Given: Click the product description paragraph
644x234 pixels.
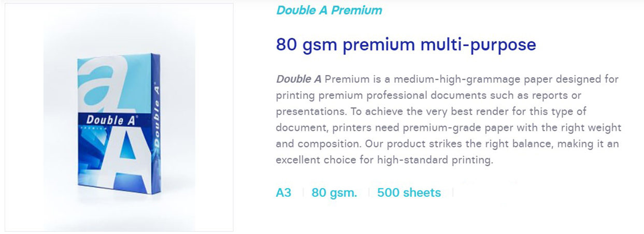Looking at the screenshot, I should (448, 120).
